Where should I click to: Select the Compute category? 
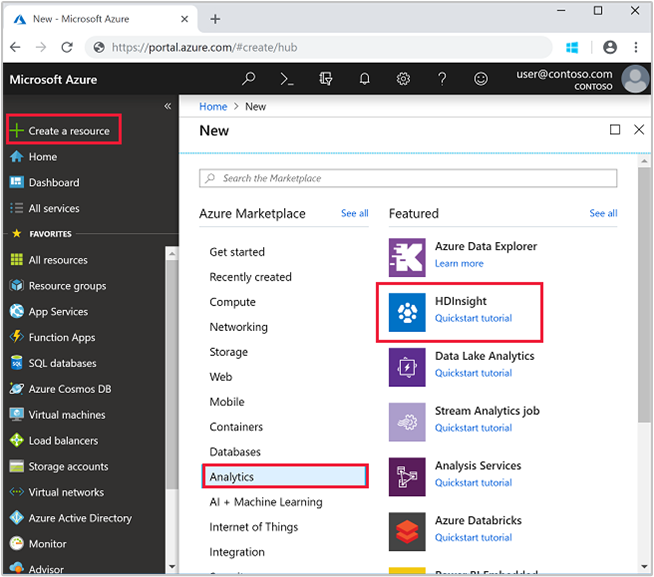coord(232,302)
